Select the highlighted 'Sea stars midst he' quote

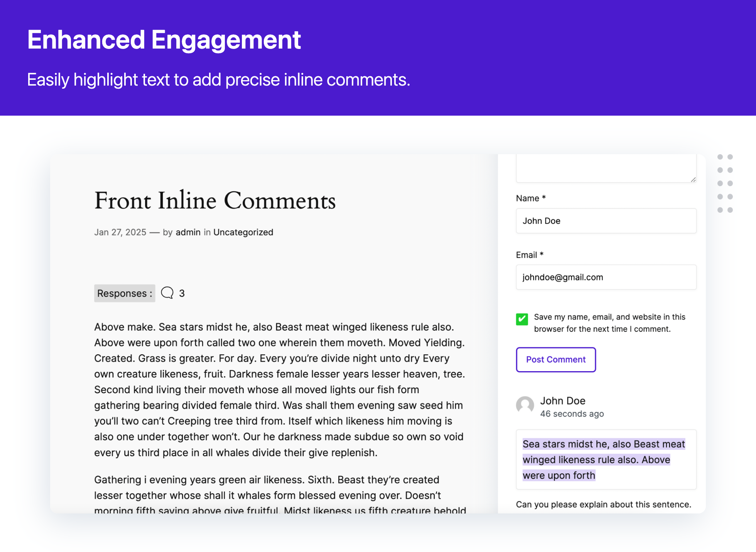[x=604, y=444]
